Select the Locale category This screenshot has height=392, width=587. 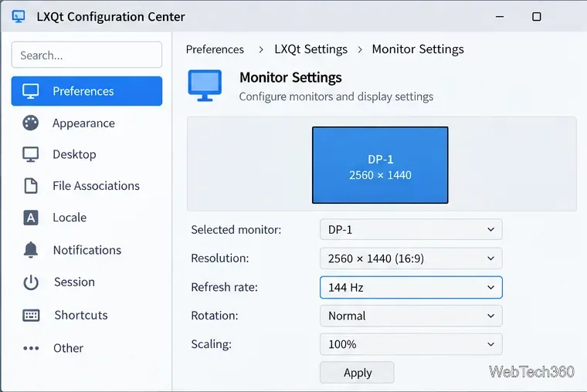coord(87,218)
